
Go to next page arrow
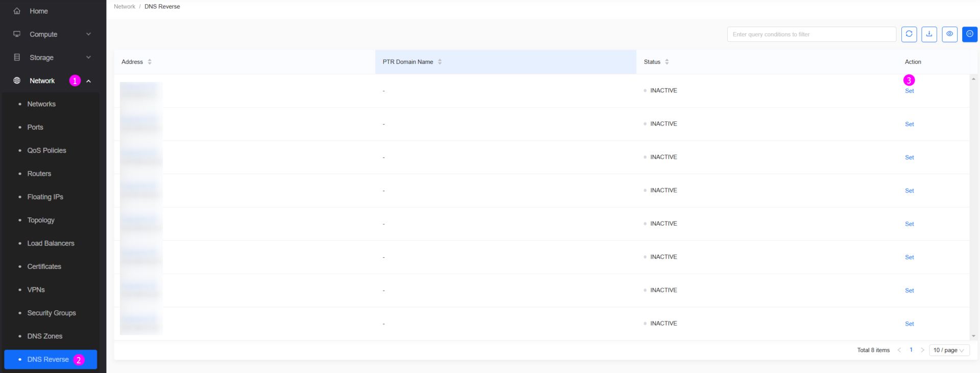[922, 350]
